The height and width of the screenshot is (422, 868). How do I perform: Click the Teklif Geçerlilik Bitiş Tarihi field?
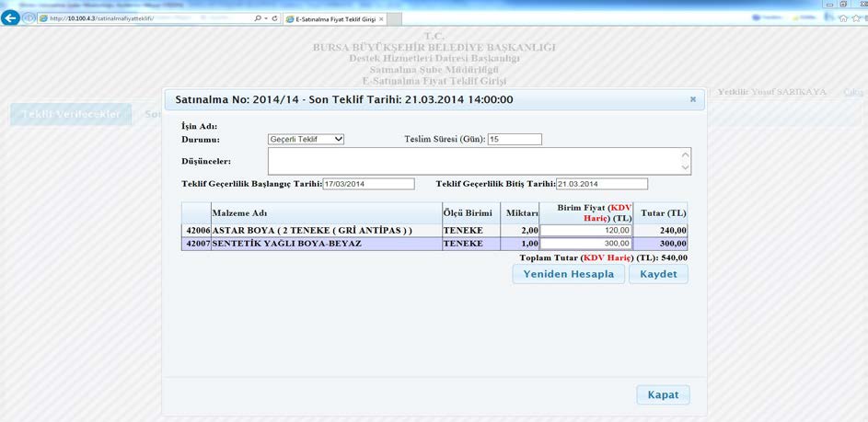[x=601, y=184]
